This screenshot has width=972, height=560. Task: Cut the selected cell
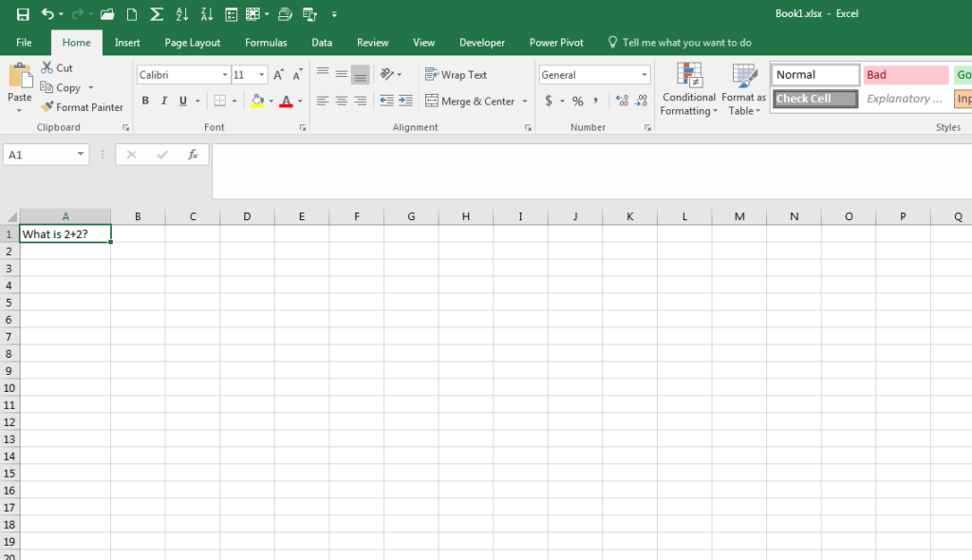click(57, 67)
